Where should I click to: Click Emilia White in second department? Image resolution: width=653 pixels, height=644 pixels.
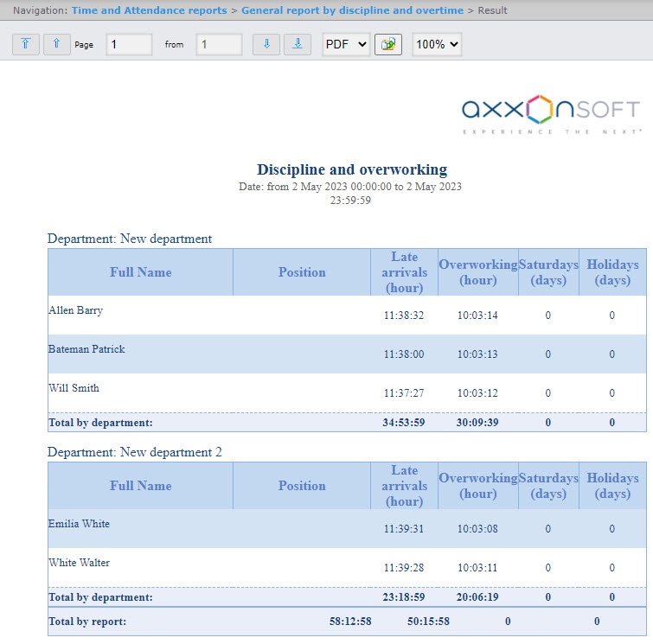[x=80, y=524]
